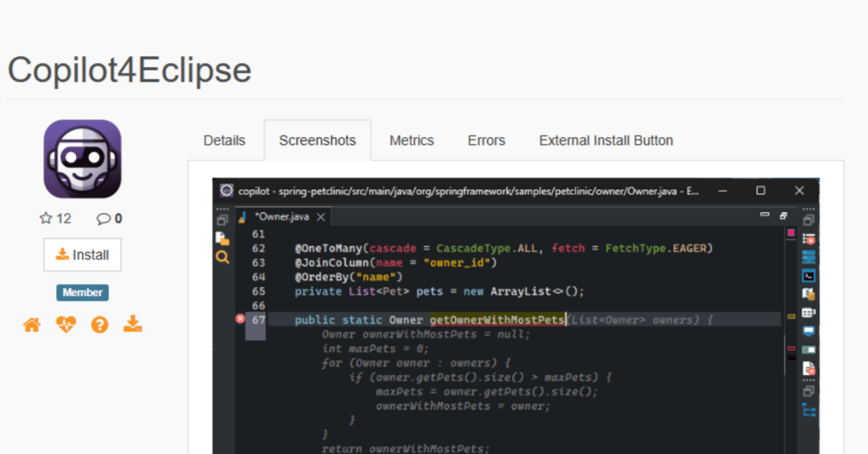This screenshot has height=454, width=868.
Task: Click the star rating showing 12
Action: [54, 218]
